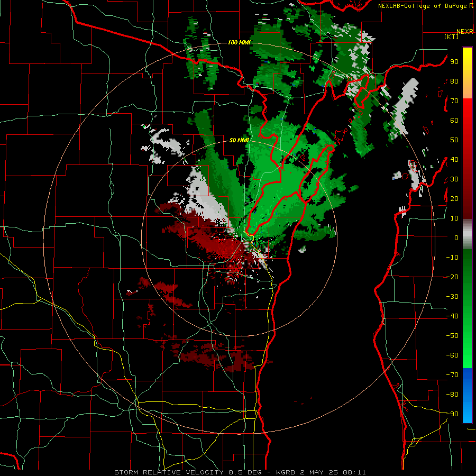Image resolution: width=476 pixels, height=476 pixels.
Task: Click the 30 value on velocity scale
Action: click(x=454, y=179)
